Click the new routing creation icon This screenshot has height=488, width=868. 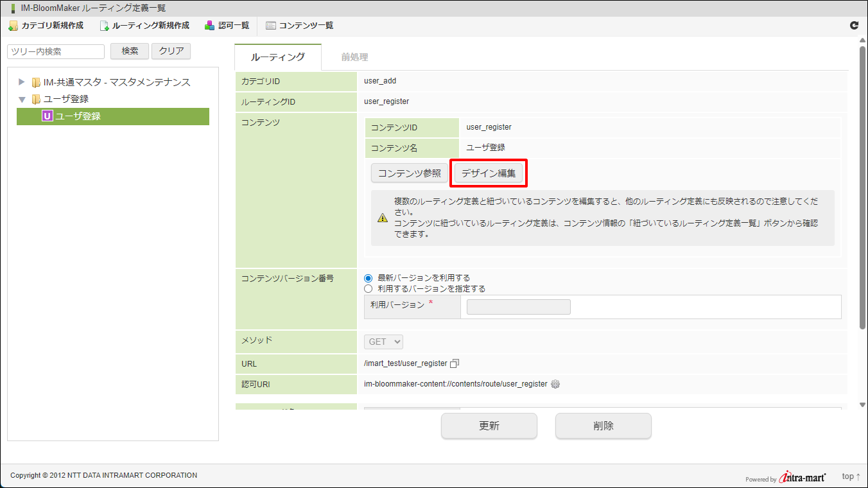pos(104,26)
